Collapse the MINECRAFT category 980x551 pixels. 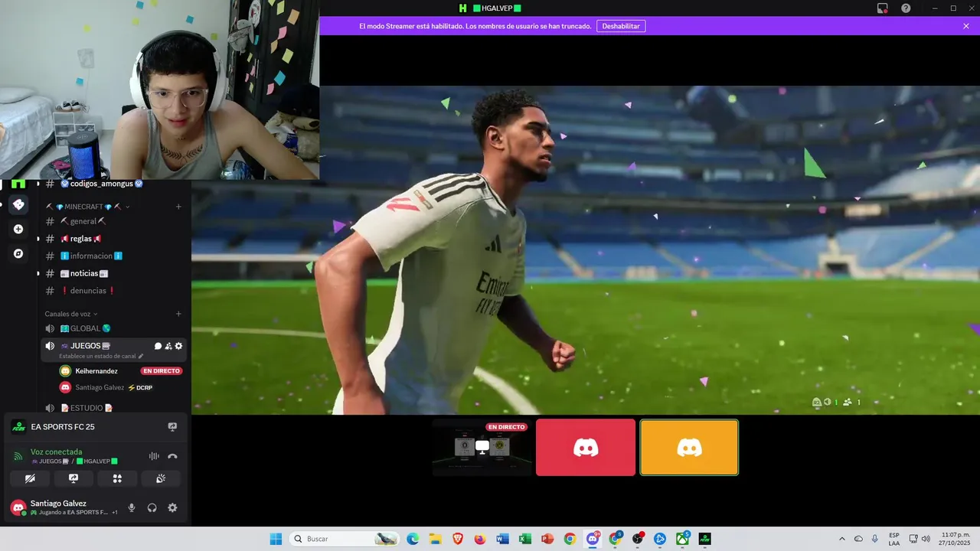click(x=87, y=207)
